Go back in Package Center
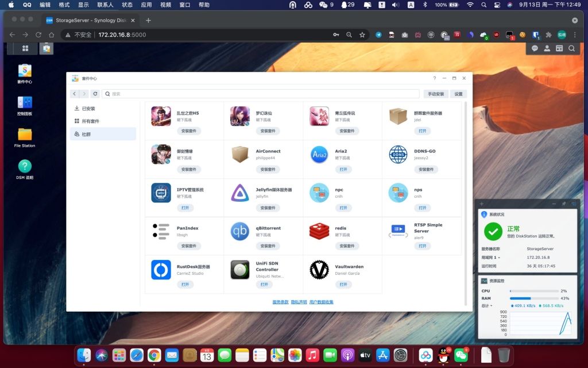 click(x=75, y=94)
